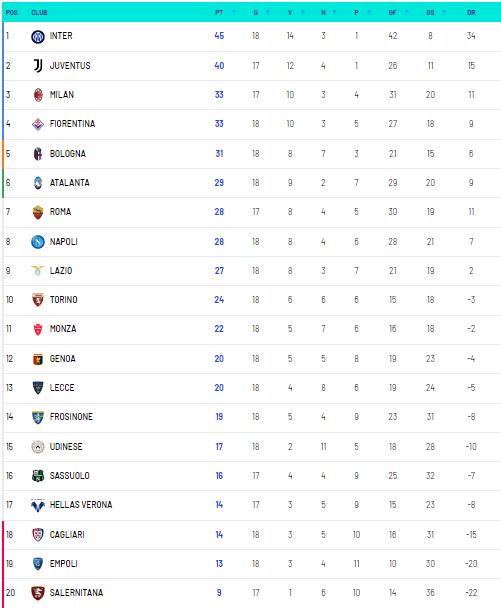Screen dimensions: 501x608
Task: Sort table by PT column arrow
Action: click(234, 12)
